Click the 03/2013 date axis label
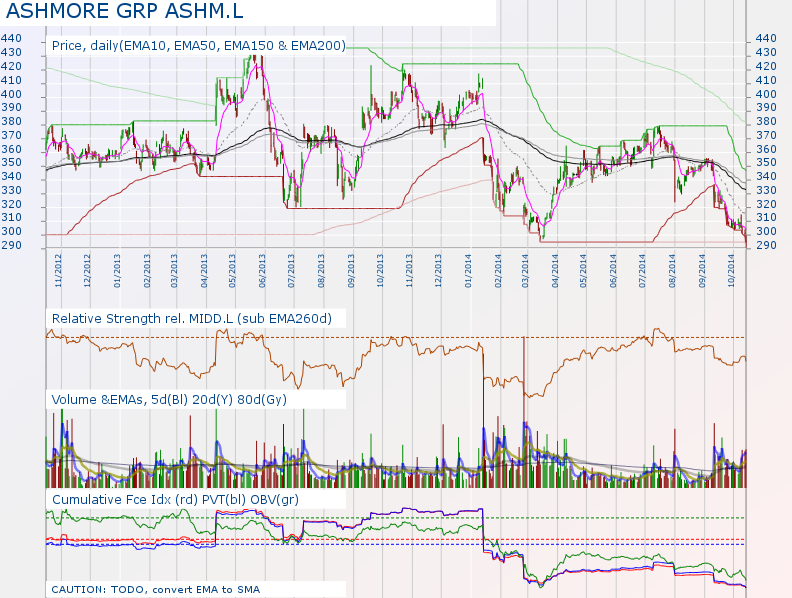 (174, 271)
